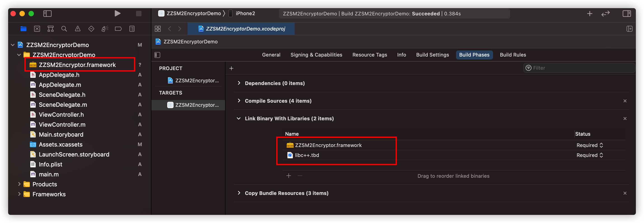Select the ZZSM2EncryptorDemo.xcodeproj editor tab
Image resolution: width=644 pixels, height=223 pixels.
tap(241, 29)
